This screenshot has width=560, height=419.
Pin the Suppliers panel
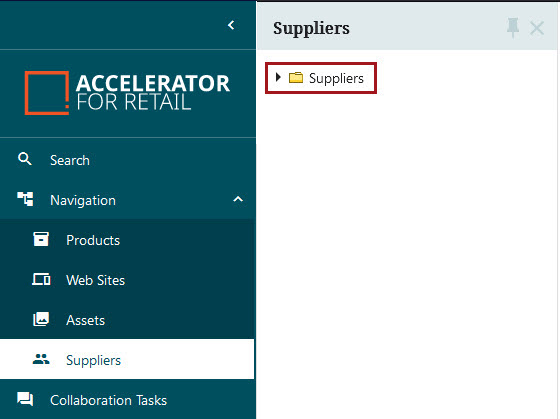pos(513,28)
